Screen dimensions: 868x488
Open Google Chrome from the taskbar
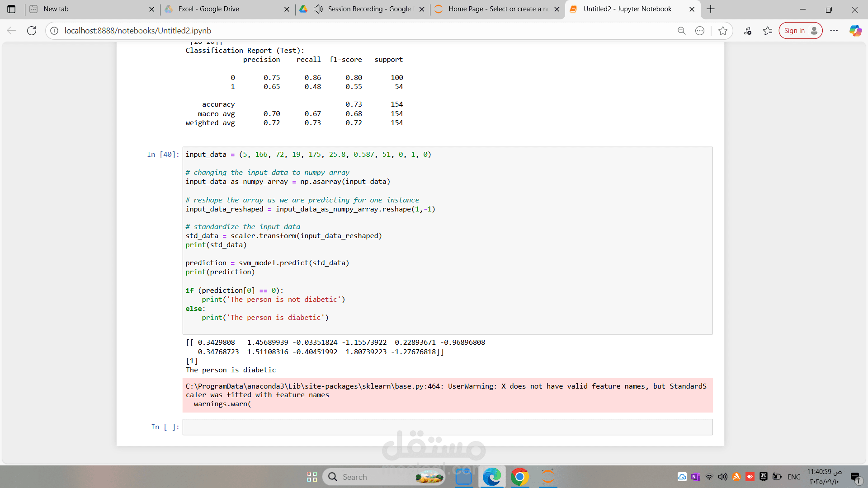click(519, 477)
